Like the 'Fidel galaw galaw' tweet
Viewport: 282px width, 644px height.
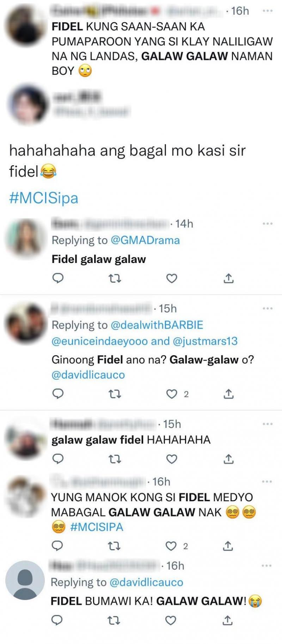172,279
